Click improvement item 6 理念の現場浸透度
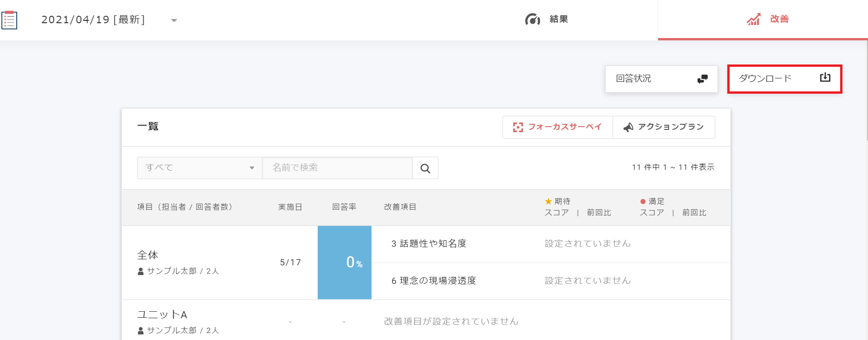Viewport: 868px width, 340px height. click(x=433, y=281)
